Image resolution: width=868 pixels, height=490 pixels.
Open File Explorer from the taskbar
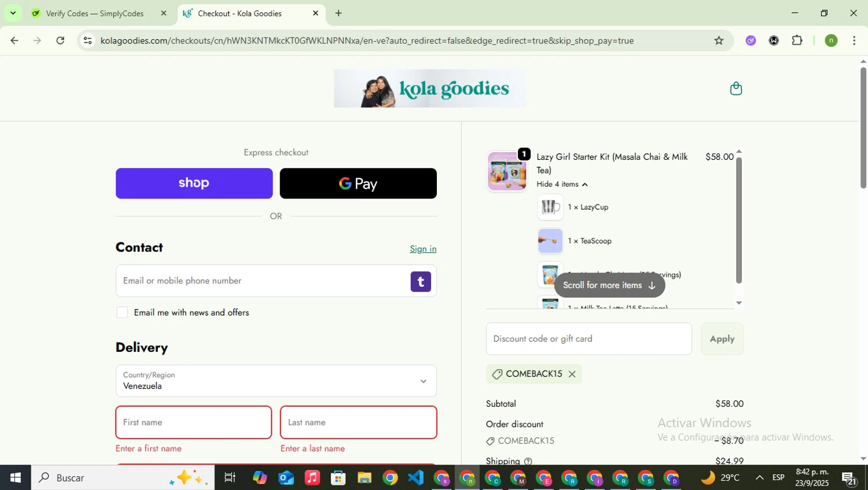[x=364, y=478]
